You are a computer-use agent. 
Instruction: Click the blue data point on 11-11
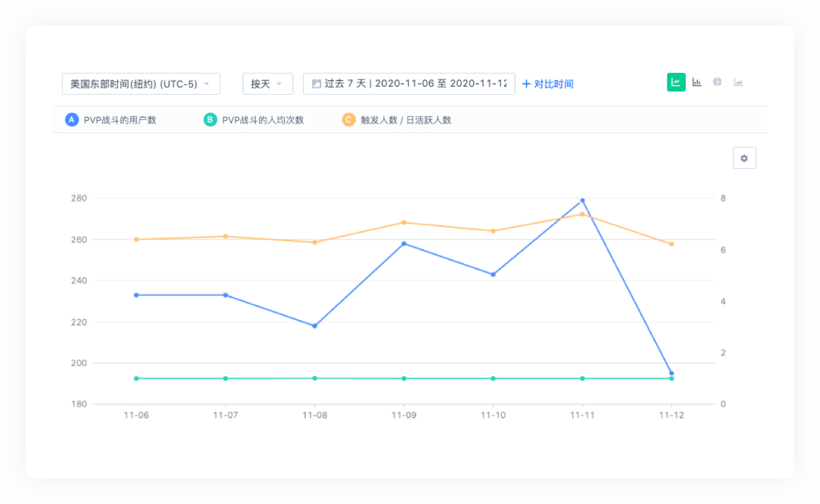click(582, 200)
